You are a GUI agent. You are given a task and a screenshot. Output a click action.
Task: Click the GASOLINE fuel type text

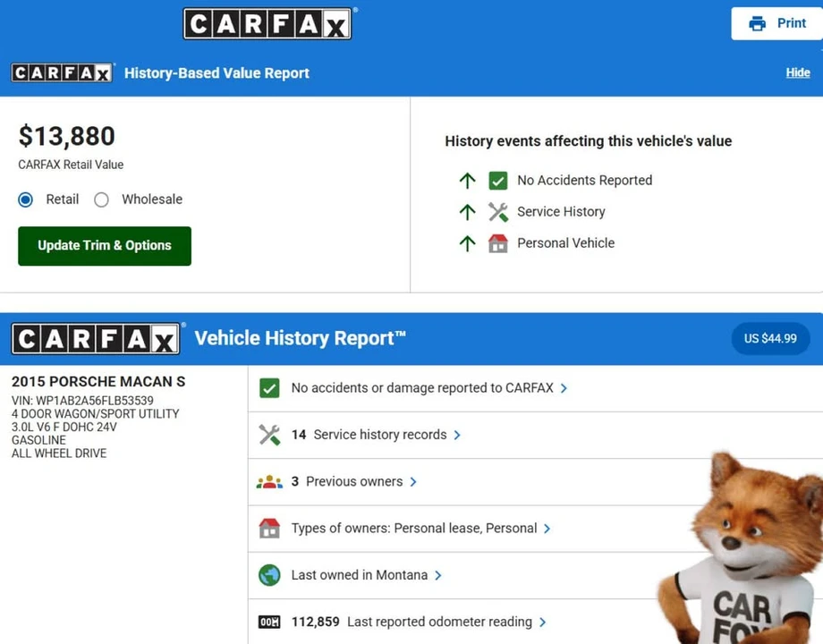pyautogui.click(x=38, y=440)
